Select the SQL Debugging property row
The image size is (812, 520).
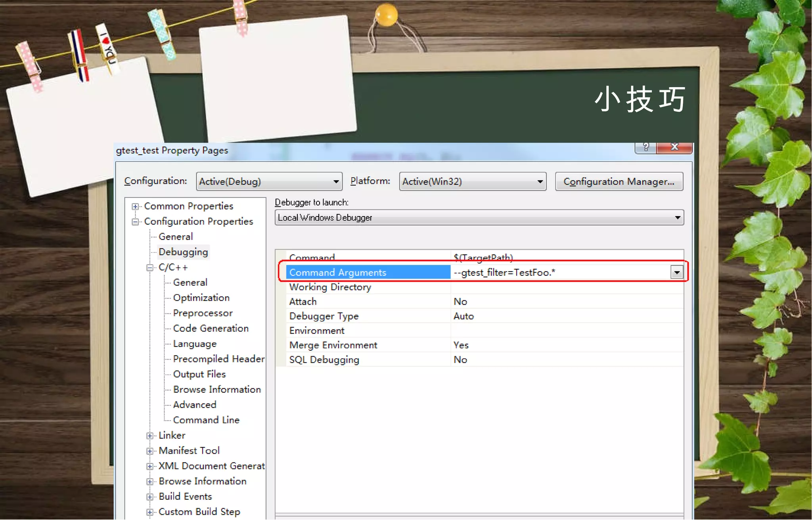tap(324, 360)
